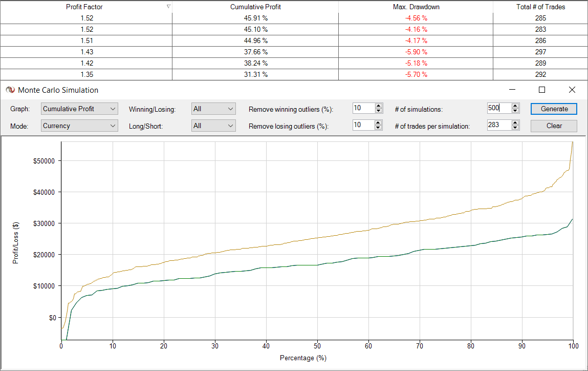Viewport: 588px width, 371px height.
Task: Sort by Max. Drawdown column header
Action: [x=416, y=7]
